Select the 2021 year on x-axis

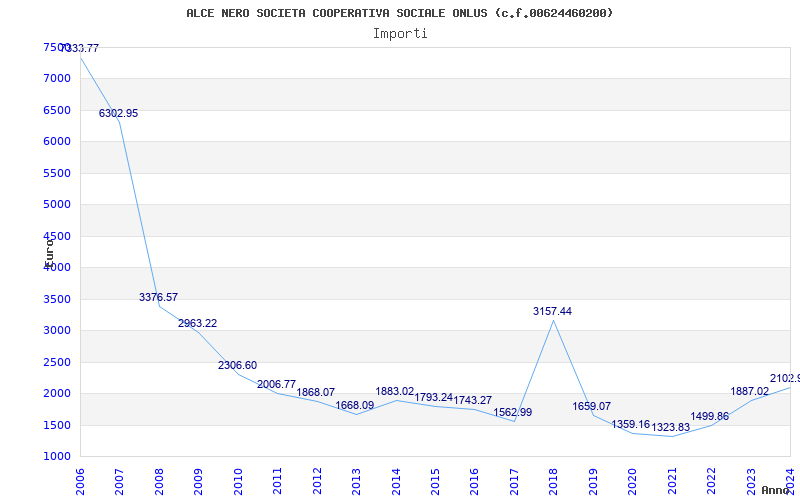(x=671, y=480)
